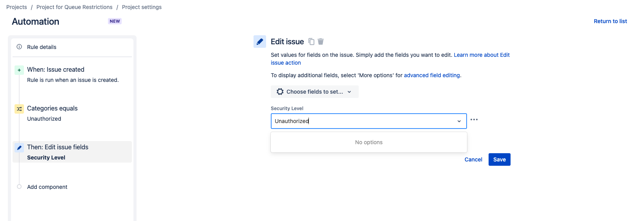
Task: Click the green plus trigger icon
Action: 19,70
